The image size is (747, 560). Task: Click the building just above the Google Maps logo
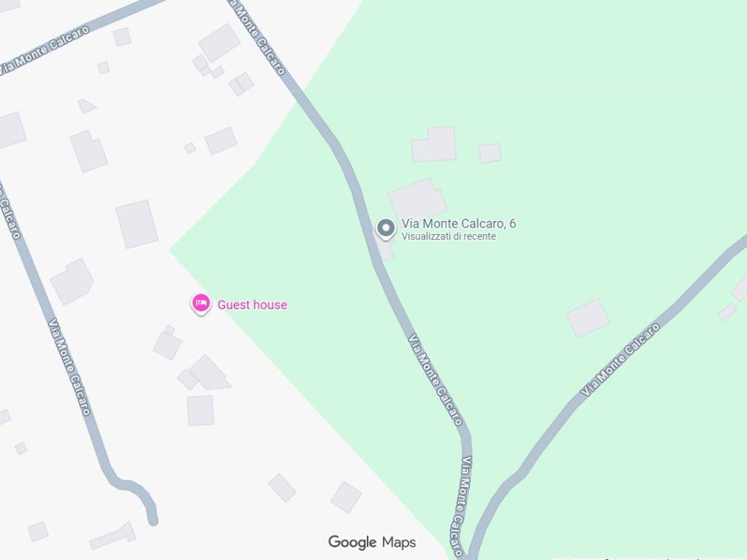[x=346, y=497]
